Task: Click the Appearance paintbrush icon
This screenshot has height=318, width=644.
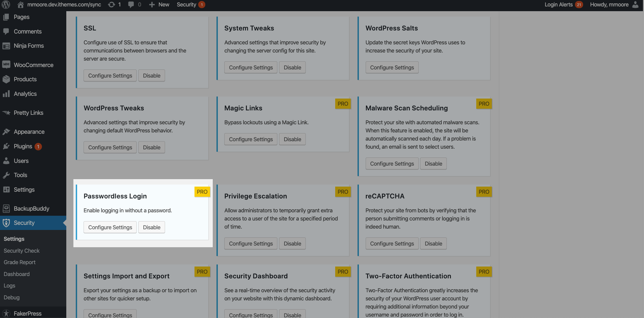Action: (x=6, y=132)
